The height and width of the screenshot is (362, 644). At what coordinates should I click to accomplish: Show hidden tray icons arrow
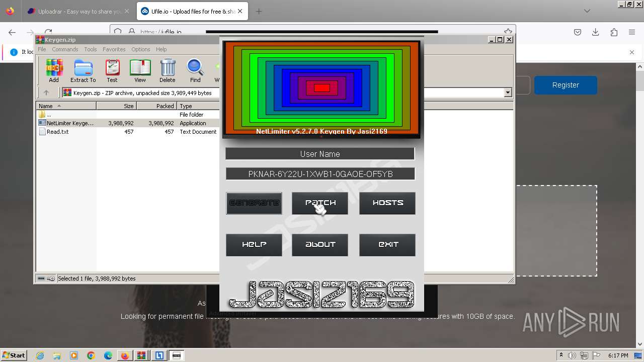[561, 355]
